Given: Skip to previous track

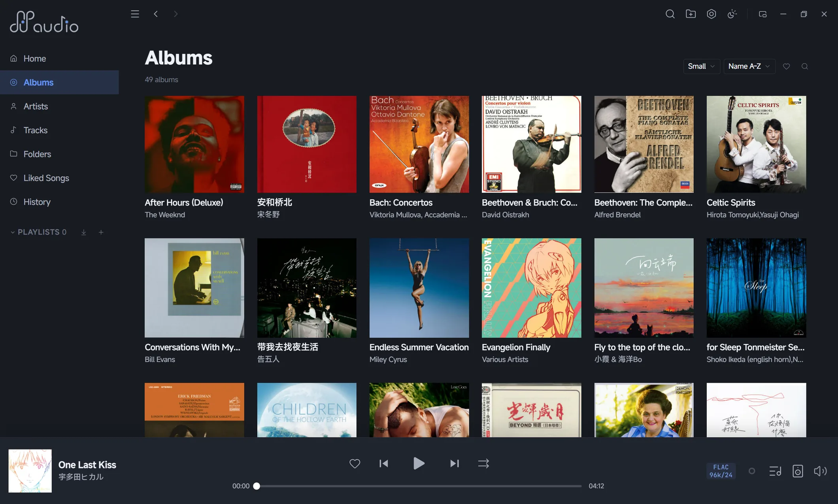Looking at the screenshot, I should click(383, 463).
